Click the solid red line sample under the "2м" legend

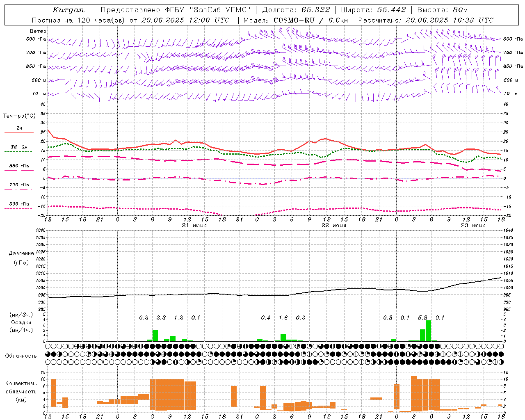point(19,132)
